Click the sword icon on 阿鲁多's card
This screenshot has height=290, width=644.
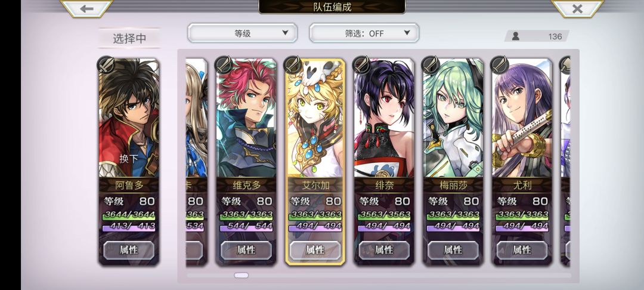(106, 65)
